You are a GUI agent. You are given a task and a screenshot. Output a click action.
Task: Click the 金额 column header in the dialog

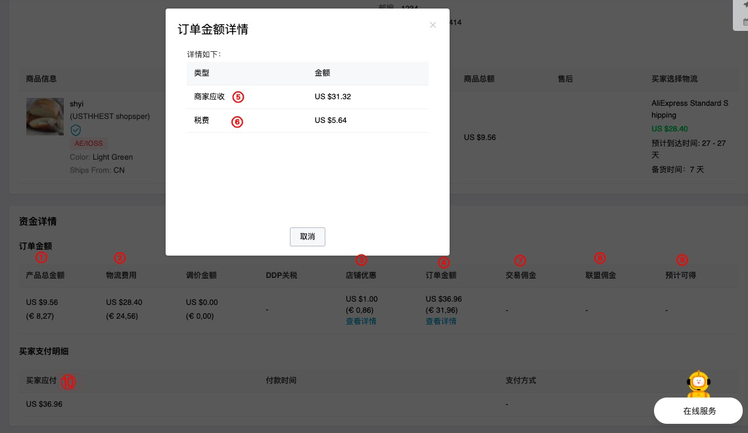[323, 73]
